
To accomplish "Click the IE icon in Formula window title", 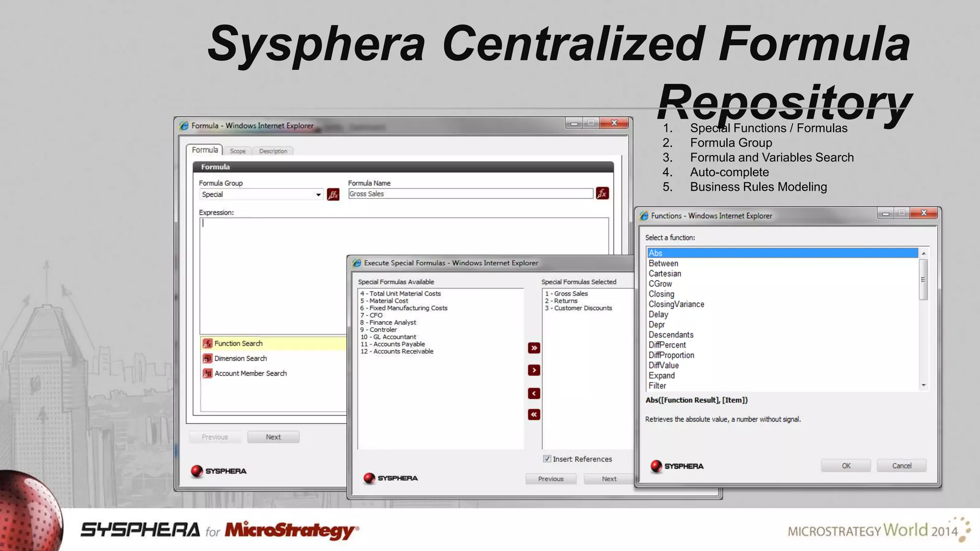I will [x=184, y=126].
